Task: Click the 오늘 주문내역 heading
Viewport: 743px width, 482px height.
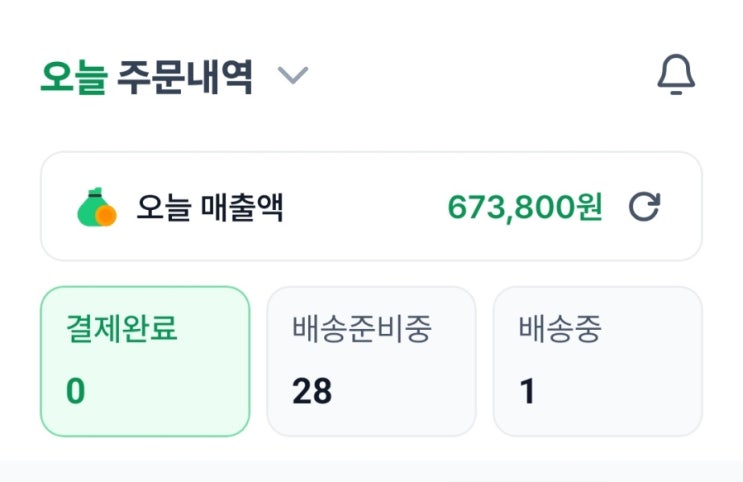Action: point(146,77)
